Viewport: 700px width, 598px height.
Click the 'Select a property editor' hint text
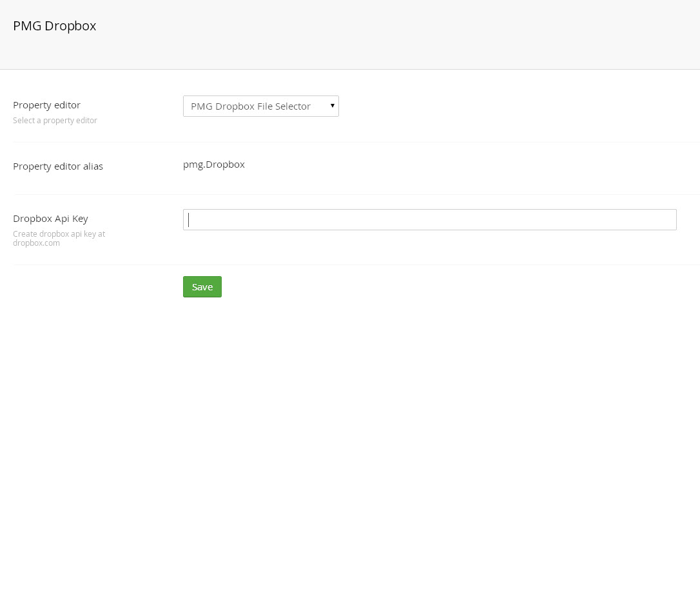click(55, 120)
